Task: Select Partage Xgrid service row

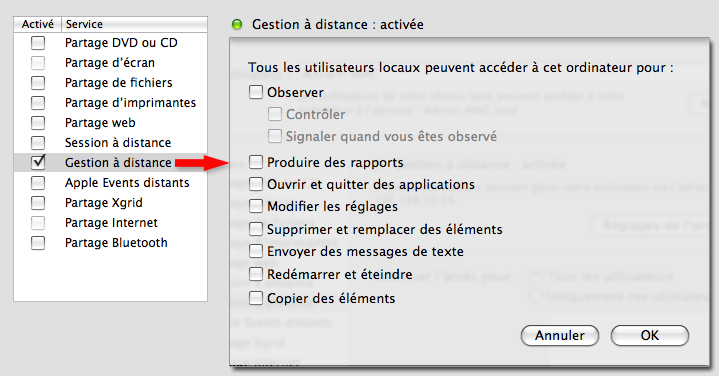Action: [x=111, y=203]
